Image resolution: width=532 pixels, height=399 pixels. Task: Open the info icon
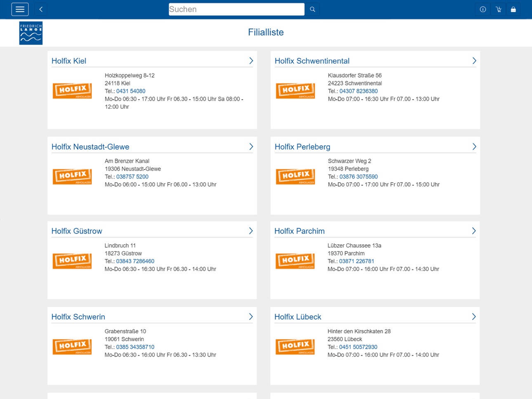click(x=483, y=9)
